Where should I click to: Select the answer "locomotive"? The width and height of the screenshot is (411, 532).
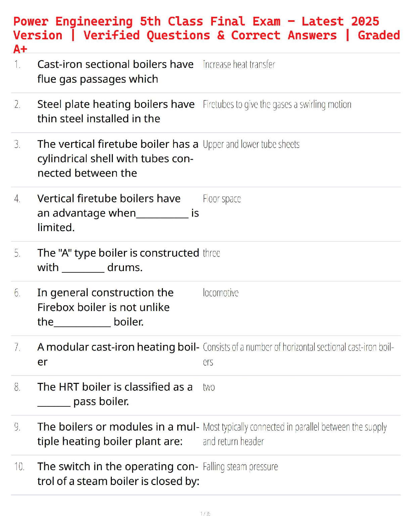[x=220, y=293]
